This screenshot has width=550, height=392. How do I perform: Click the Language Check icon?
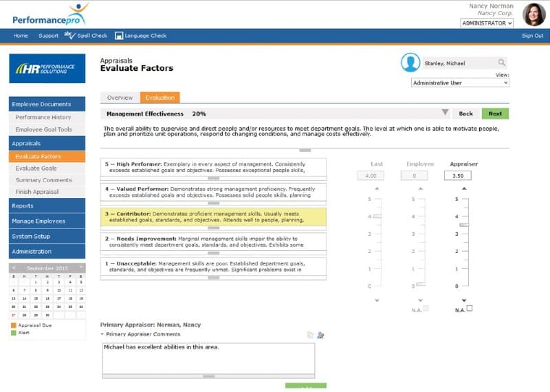click(x=119, y=36)
